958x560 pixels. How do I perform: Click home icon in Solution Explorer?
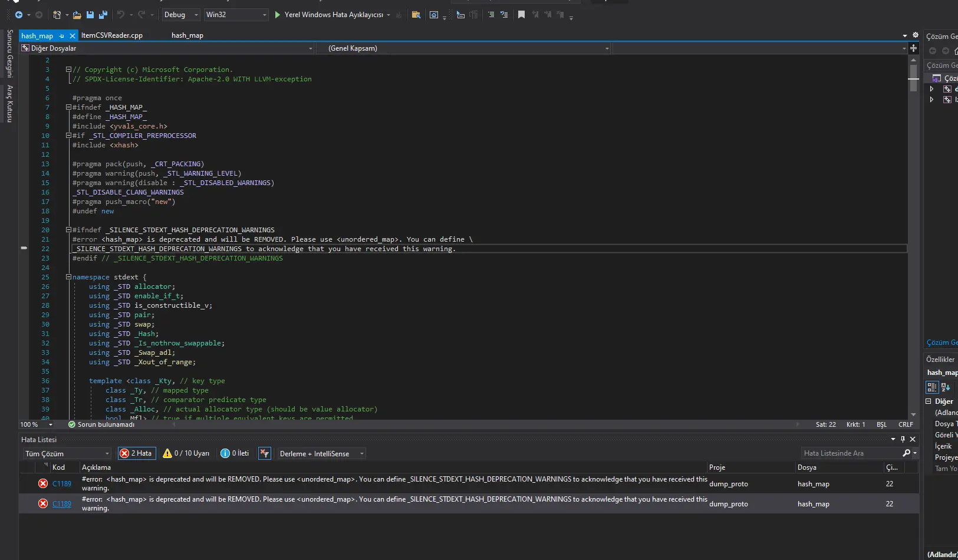pyautogui.click(x=956, y=51)
